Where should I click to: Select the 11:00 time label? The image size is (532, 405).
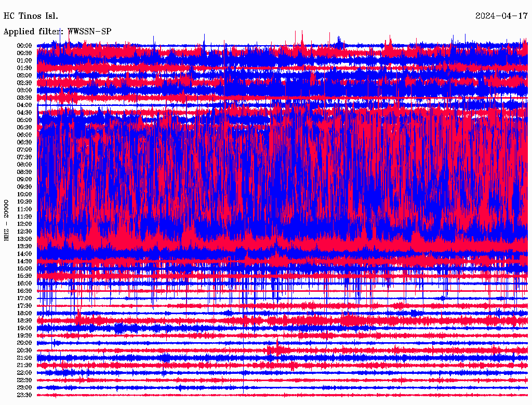24,209
